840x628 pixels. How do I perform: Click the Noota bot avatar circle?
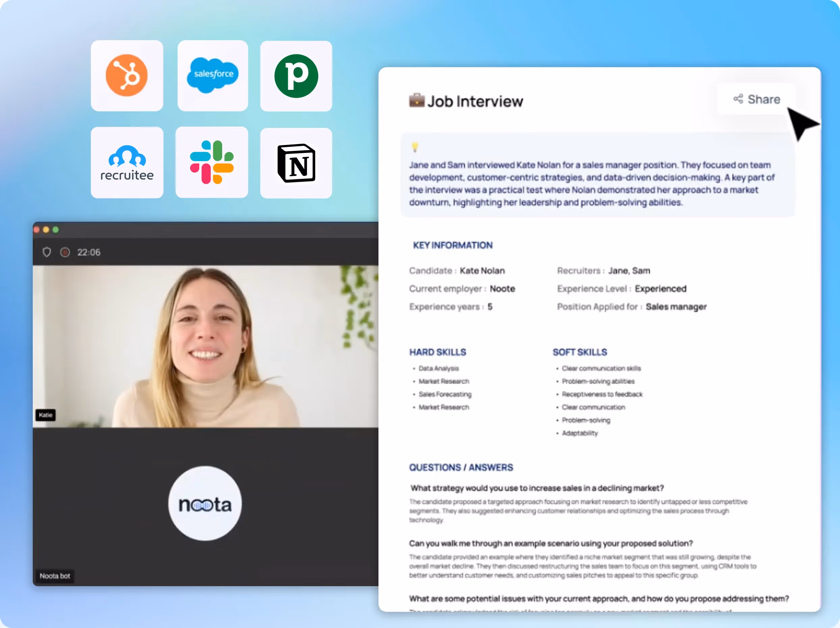[x=205, y=503]
